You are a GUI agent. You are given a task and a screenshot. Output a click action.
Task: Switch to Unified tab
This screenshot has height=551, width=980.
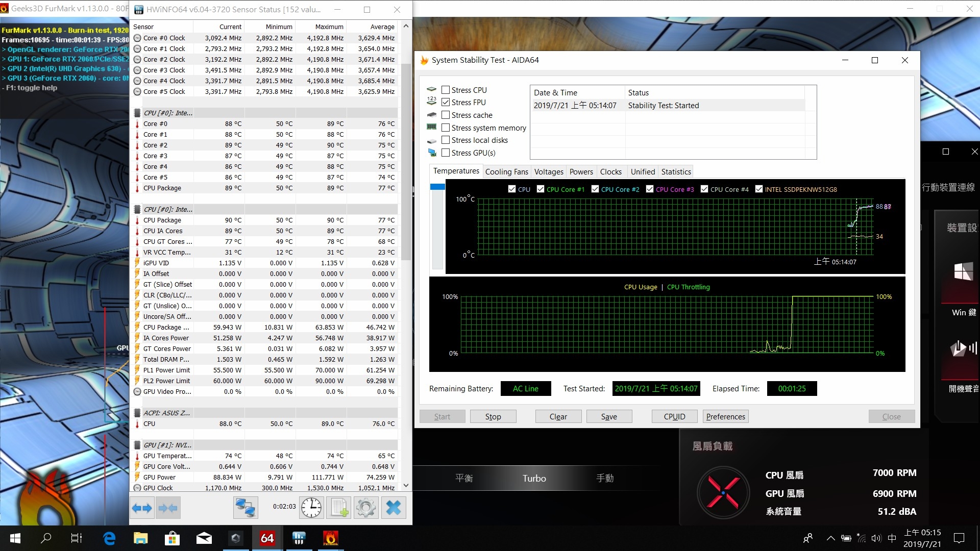643,172
